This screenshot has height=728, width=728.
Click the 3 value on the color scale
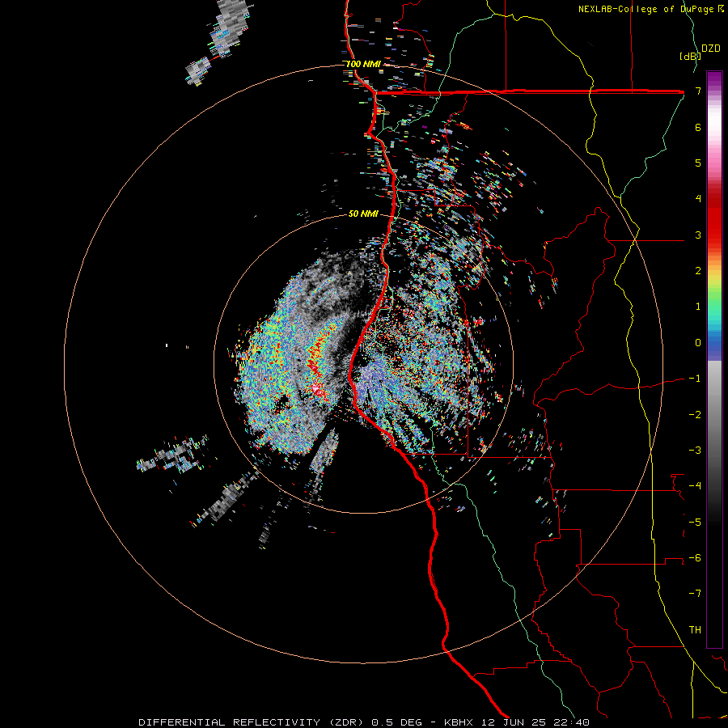(x=698, y=235)
